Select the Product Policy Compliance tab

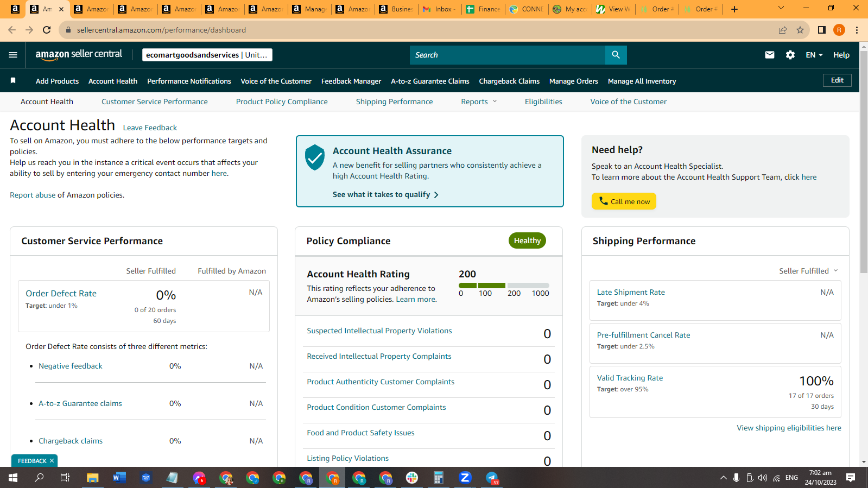(282, 102)
